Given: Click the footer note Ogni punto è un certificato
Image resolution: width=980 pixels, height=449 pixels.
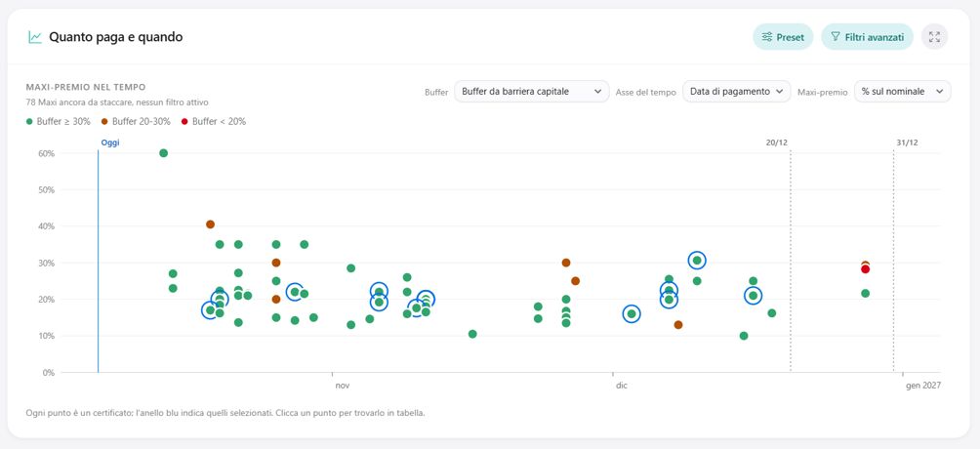Looking at the screenshot, I should [x=225, y=413].
